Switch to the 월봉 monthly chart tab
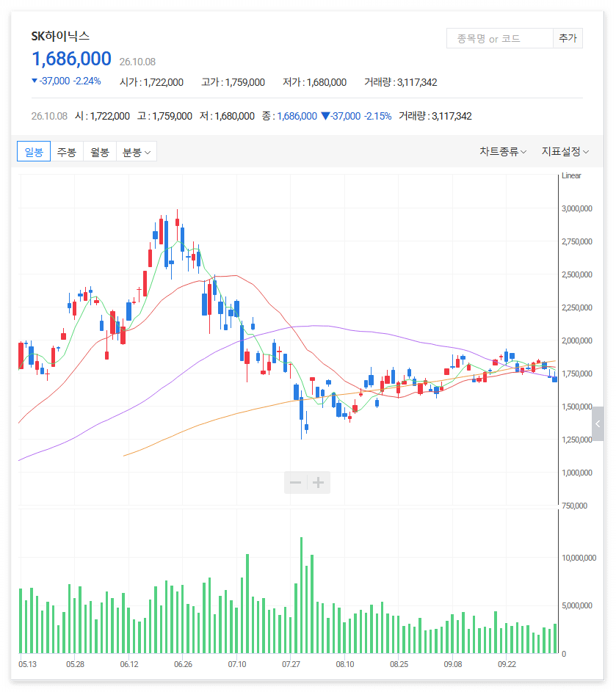 [100, 151]
